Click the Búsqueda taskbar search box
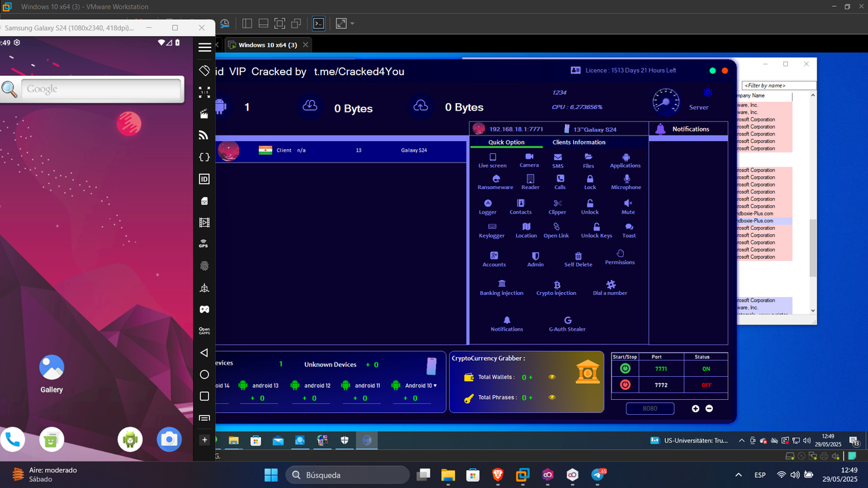Viewport: 868px width, 488px height. [x=347, y=475]
